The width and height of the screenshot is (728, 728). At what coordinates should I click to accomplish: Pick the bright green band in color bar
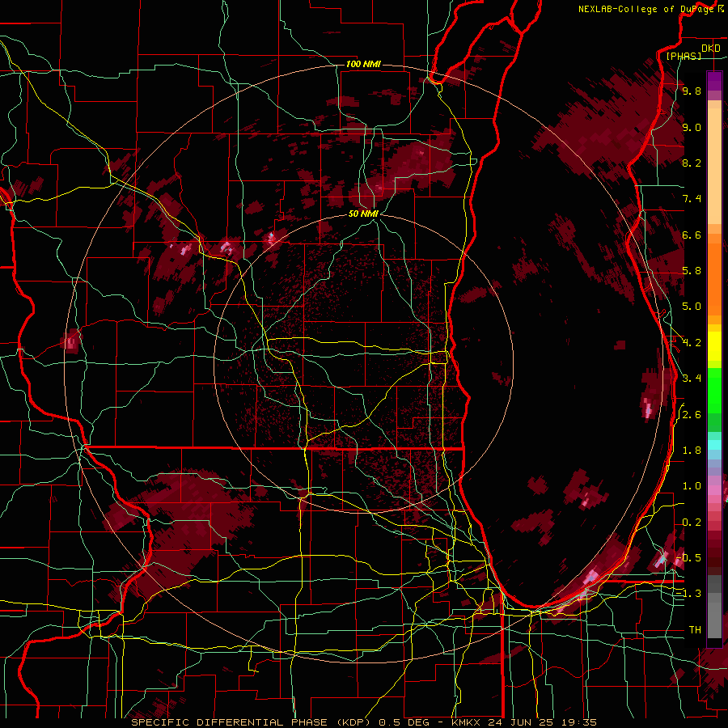pyautogui.click(x=714, y=390)
